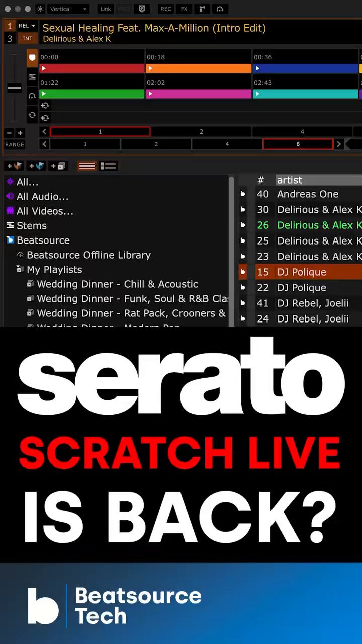Open Stems in the sidebar

point(31,226)
